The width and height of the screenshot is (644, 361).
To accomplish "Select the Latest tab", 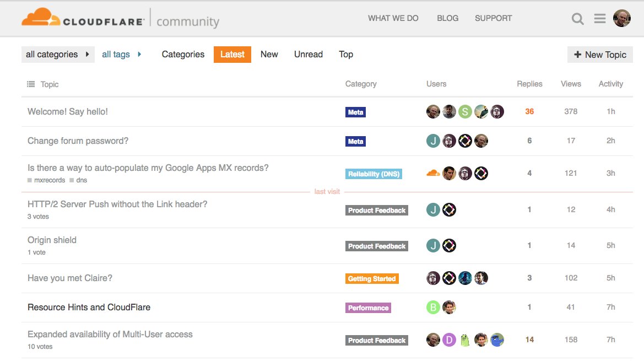I will point(232,54).
